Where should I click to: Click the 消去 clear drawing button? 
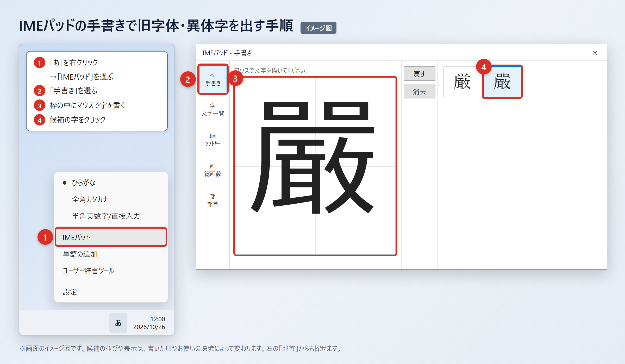tap(419, 91)
